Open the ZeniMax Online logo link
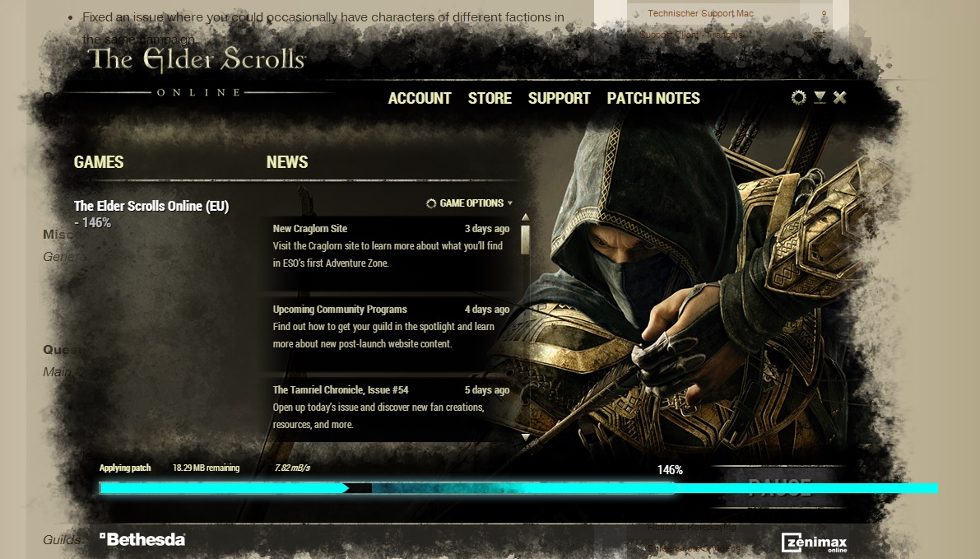The height and width of the screenshot is (559, 980). (815, 543)
